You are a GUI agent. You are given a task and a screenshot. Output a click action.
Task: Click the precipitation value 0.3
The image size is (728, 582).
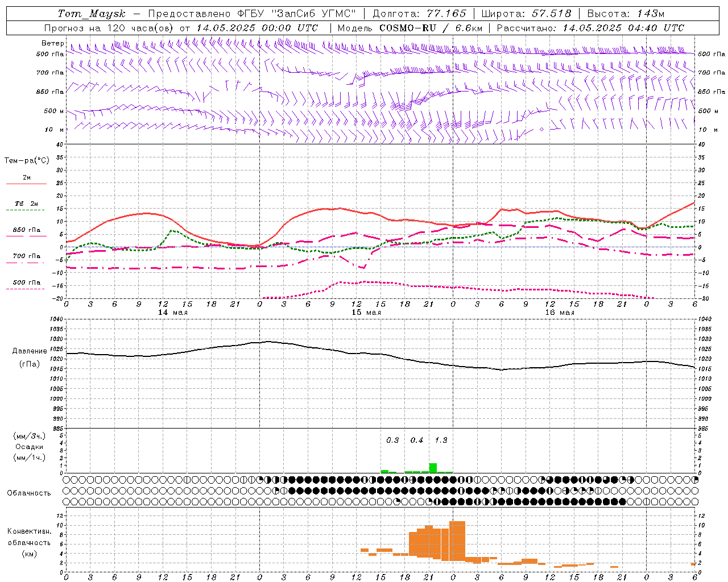(x=392, y=440)
